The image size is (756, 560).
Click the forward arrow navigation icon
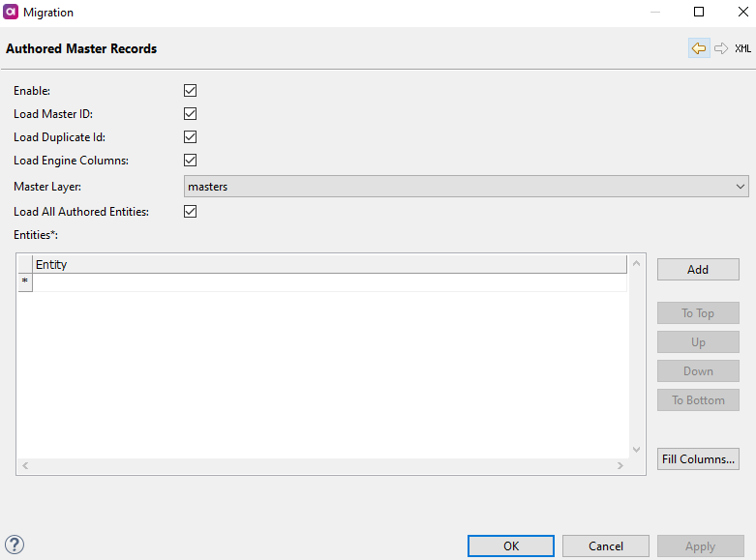click(721, 48)
